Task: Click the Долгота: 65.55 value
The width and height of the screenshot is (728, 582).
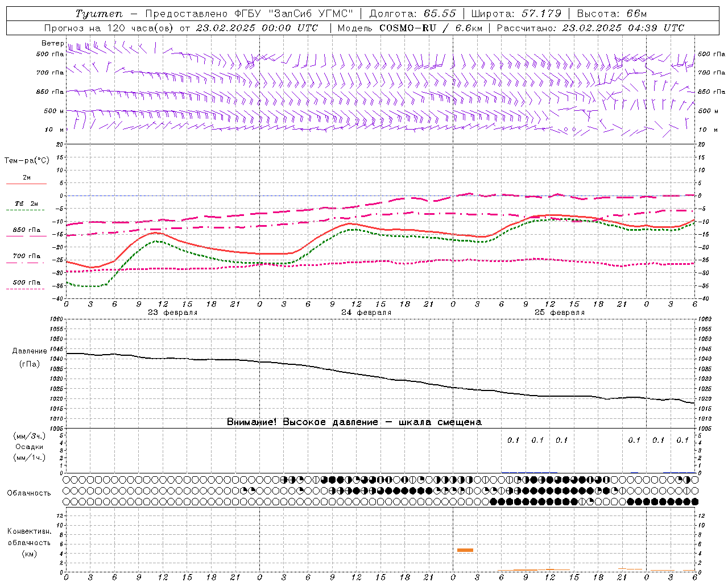Action: tap(413, 14)
